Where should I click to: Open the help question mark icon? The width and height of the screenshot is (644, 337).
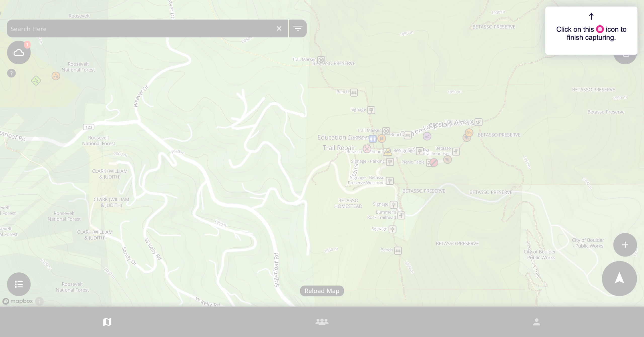pyautogui.click(x=11, y=73)
